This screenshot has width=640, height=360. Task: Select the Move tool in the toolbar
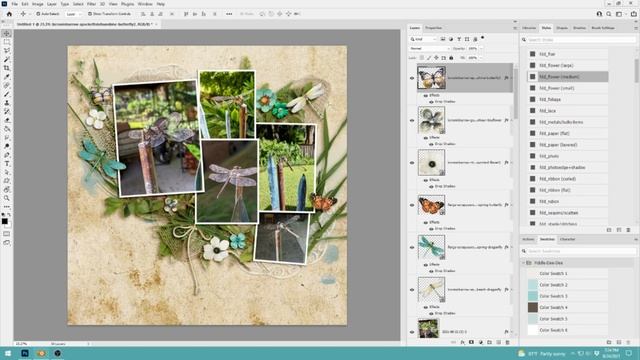pyautogui.click(x=7, y=33)
